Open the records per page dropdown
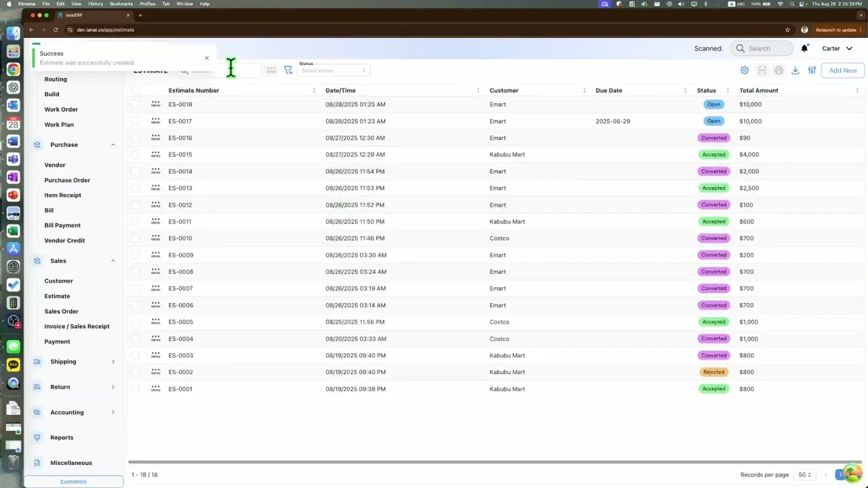Image resolution: width=868 pixels, height=488 pixels. (806, 475)
